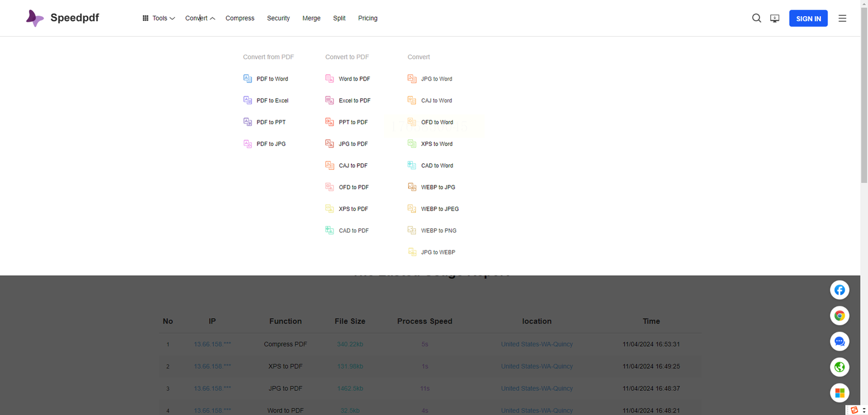Choose Excel to PDF option
Viewport: 868px width, 415px height.
point(354,101)
